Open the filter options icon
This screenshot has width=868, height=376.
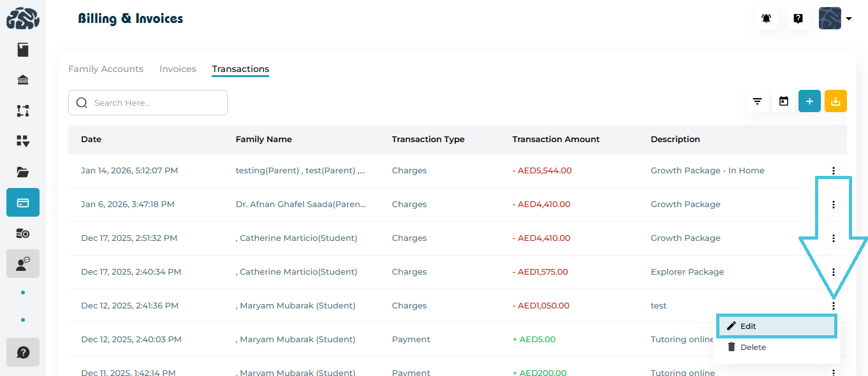(x=757, y=101)
